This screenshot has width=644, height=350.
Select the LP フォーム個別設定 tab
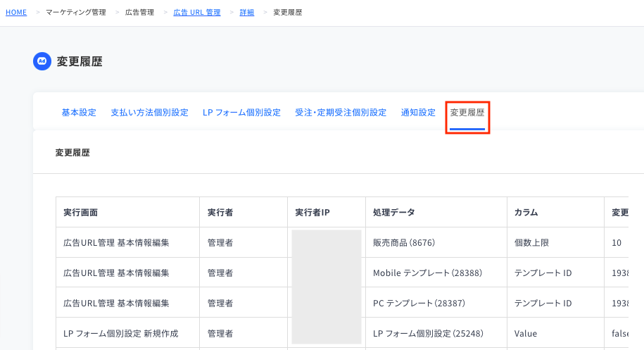(241, 112)
